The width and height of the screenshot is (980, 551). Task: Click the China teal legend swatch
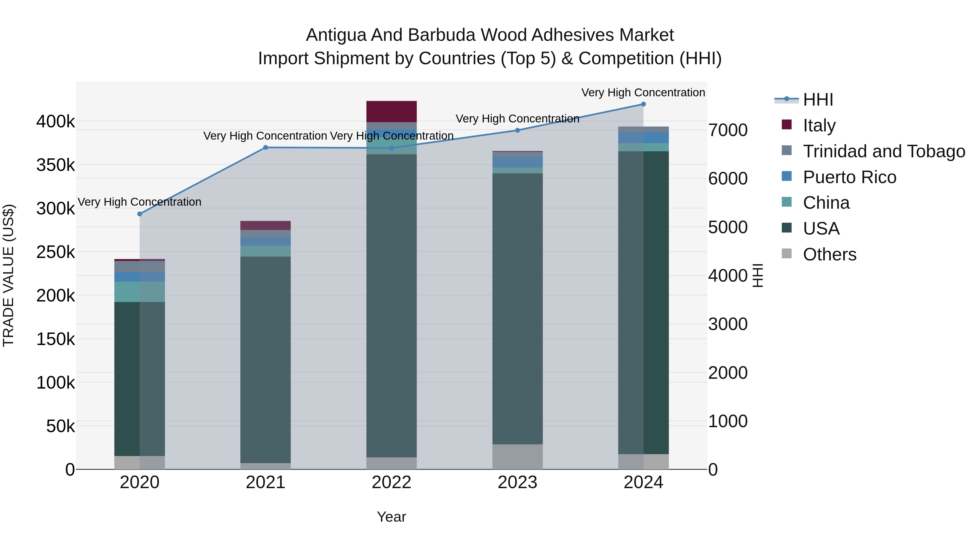[786, 202]
